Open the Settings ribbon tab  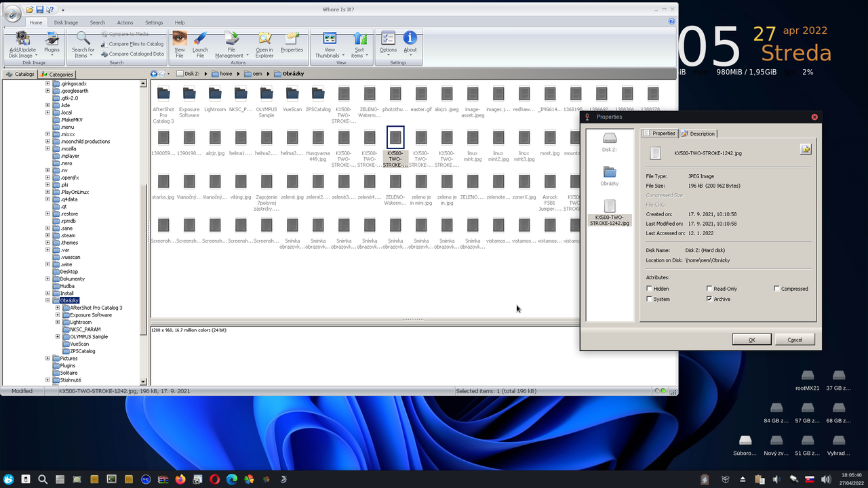pyautogui.click(x=154, y=22)
